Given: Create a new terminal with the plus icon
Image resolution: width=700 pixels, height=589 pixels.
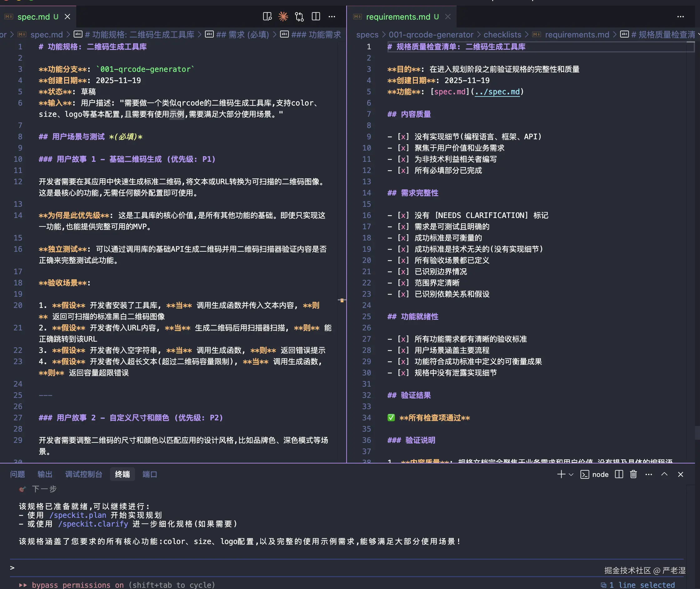Looking at the screenshot, I should click(x=561, y=474).
